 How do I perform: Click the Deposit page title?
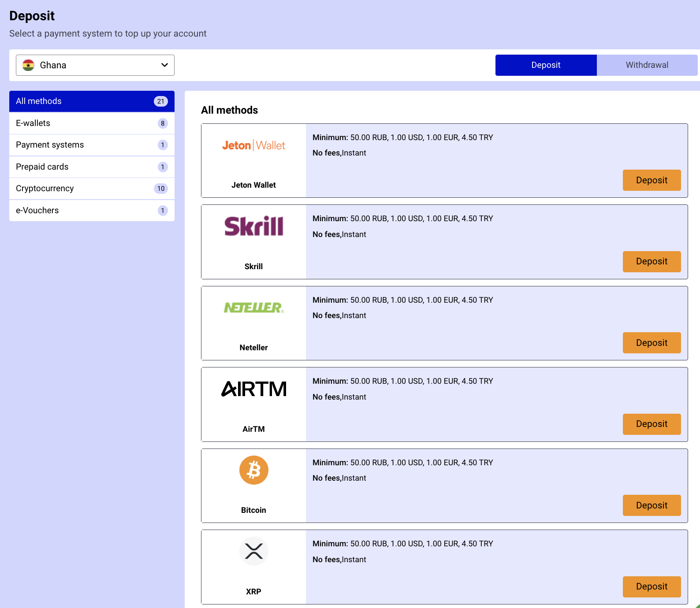(x=32, y=16)
